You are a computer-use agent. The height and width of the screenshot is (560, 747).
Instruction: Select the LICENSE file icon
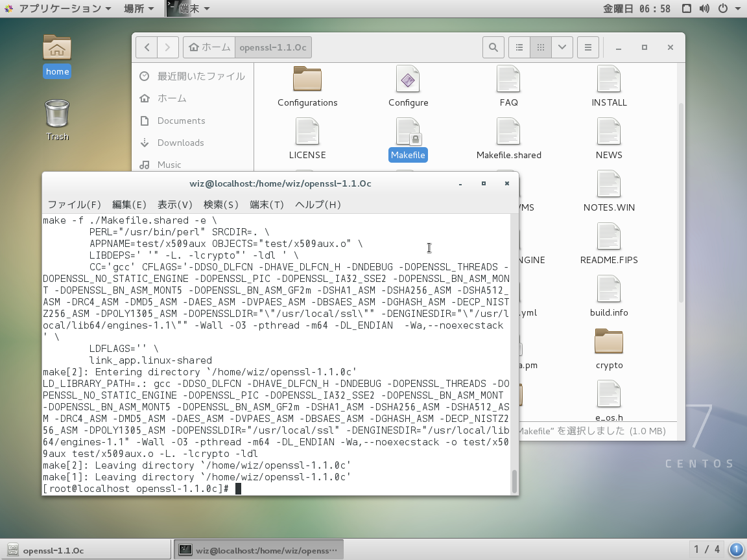[x=307, y=132]
